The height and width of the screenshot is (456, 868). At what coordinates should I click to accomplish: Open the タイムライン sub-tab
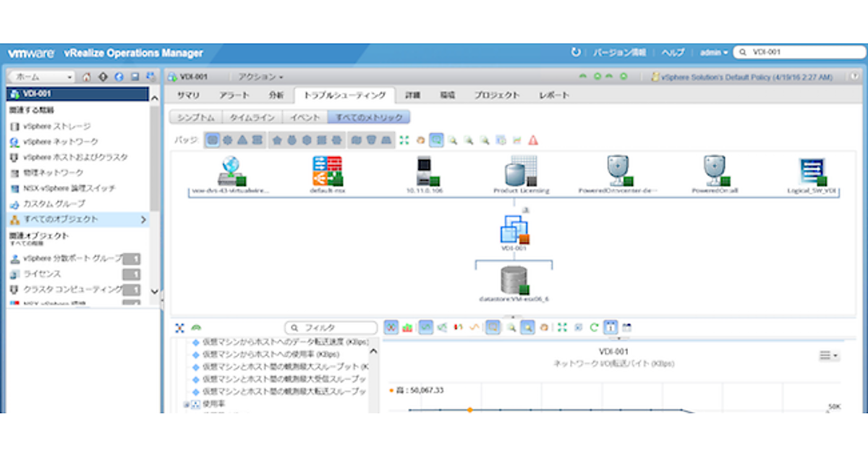pyautogui.click(x=251, y=117)
